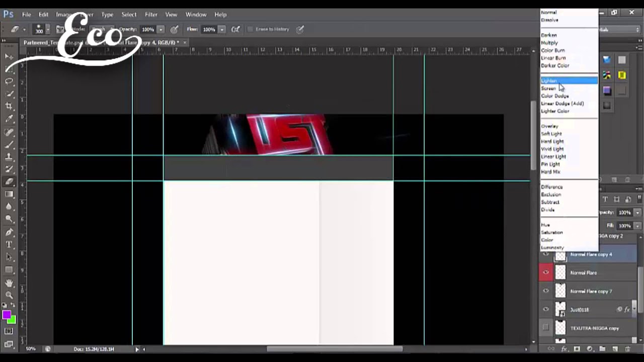Select the Zoom tool
The height and width of the screenshot is (362, 644).
tap(9, 296)
